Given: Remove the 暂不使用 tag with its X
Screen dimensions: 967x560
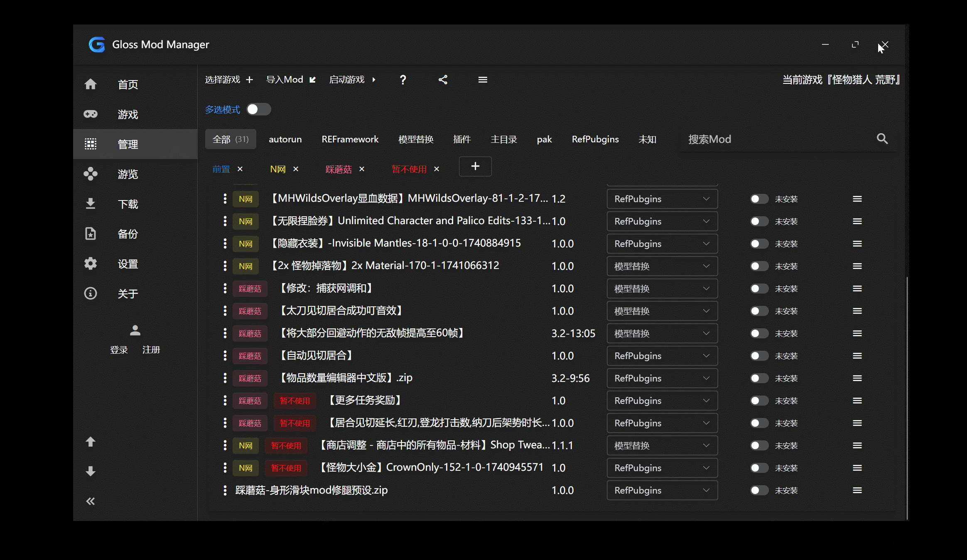Looking at the screenshot, I should click(437, 169).
